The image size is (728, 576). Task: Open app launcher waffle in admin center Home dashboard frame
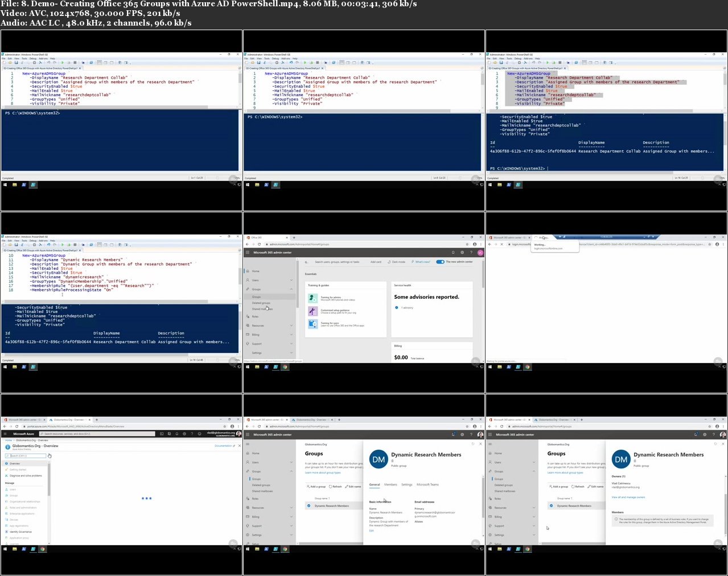[x=248, y=252]
